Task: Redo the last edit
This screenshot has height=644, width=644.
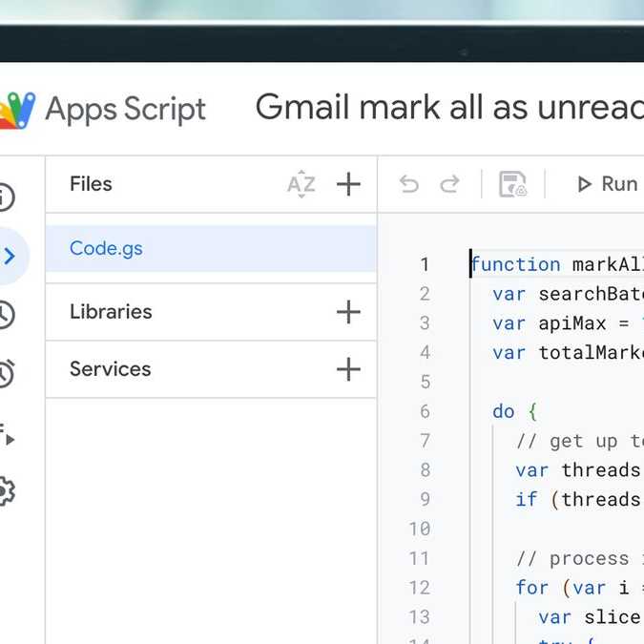Action: click(x=449, y=184)
